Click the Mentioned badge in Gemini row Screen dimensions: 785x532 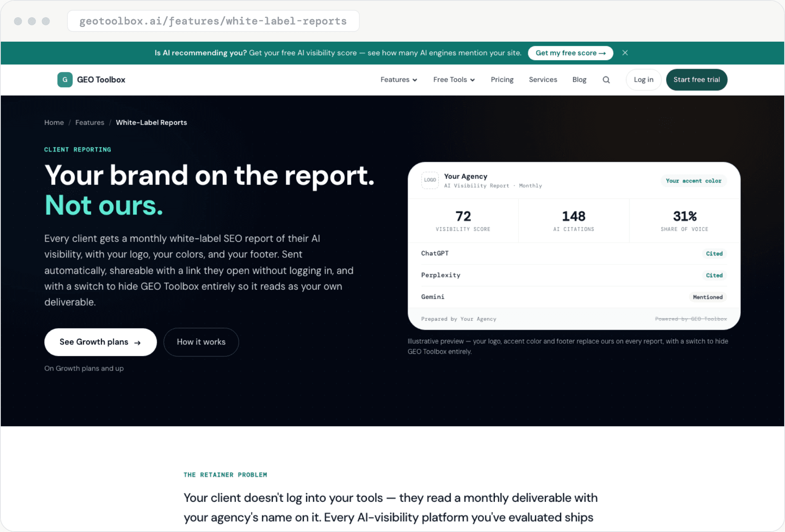coord(708,297)
